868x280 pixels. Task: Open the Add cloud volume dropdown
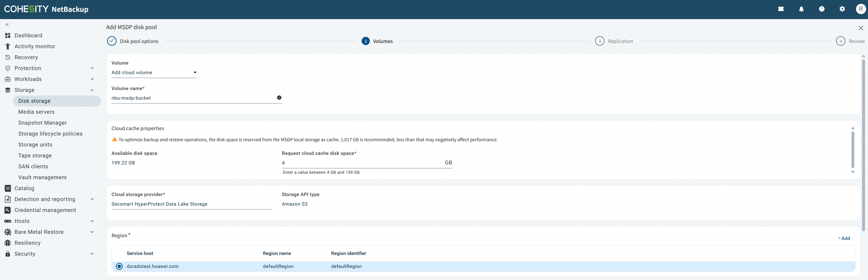click(154, 73)
